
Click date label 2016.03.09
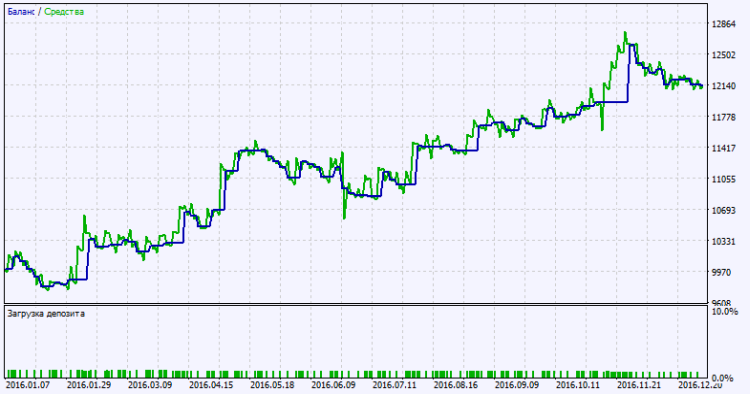(150, 385)
